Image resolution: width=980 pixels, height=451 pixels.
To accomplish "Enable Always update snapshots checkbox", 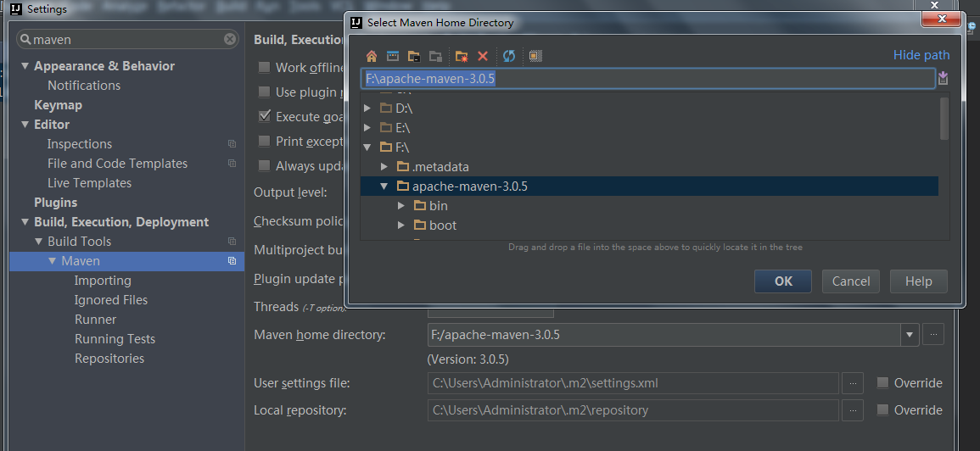I will (265, 165).
